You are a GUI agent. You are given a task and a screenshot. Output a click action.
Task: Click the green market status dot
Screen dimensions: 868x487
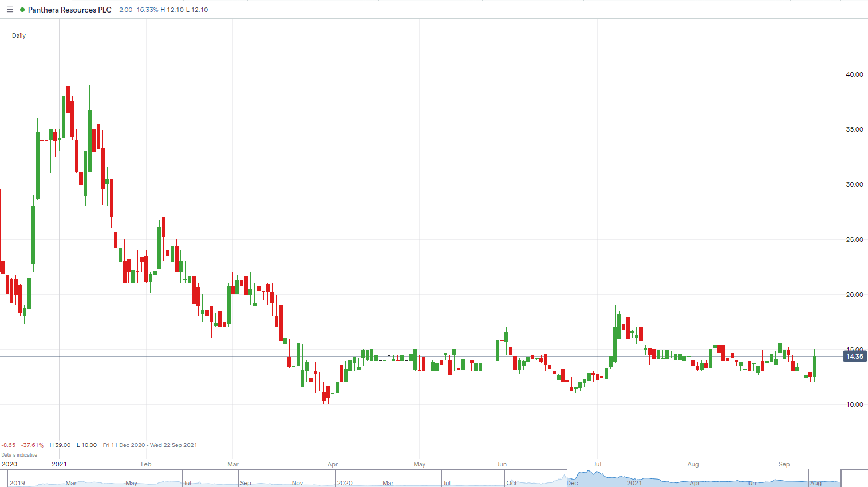point(22,10)
